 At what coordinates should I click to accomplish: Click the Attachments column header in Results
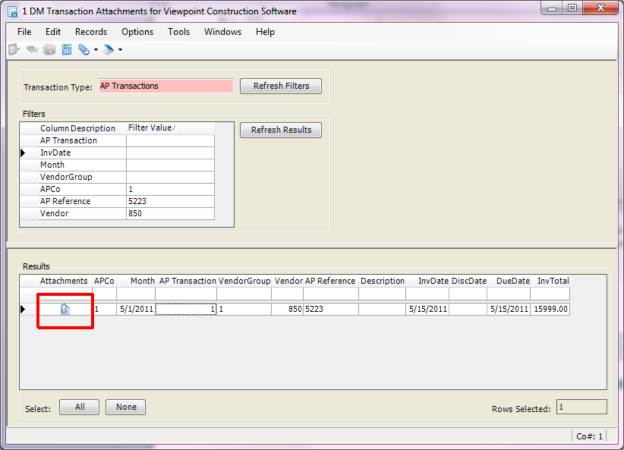click(64, 281)
